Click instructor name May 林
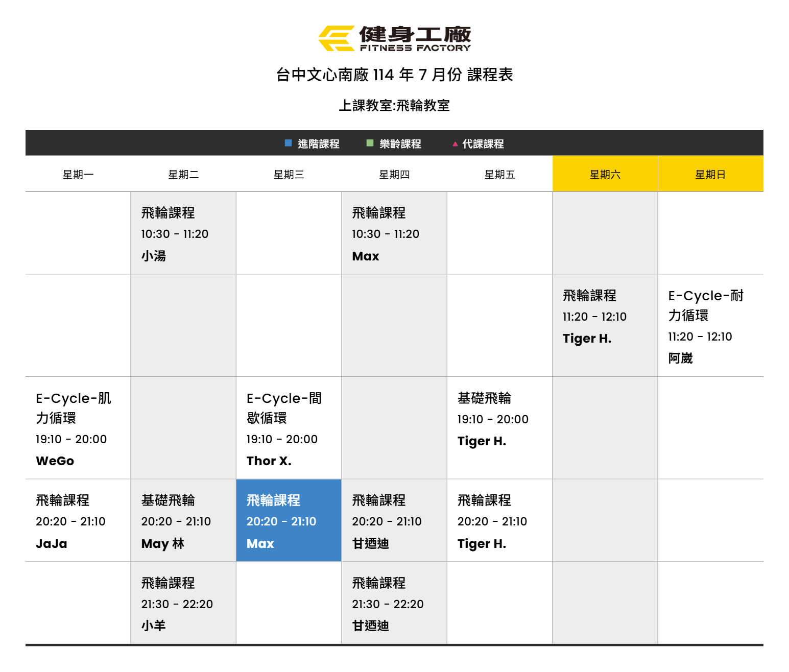The width and height of the screenshot is (789, 672). pyautogui.click(x=163, y=543)
